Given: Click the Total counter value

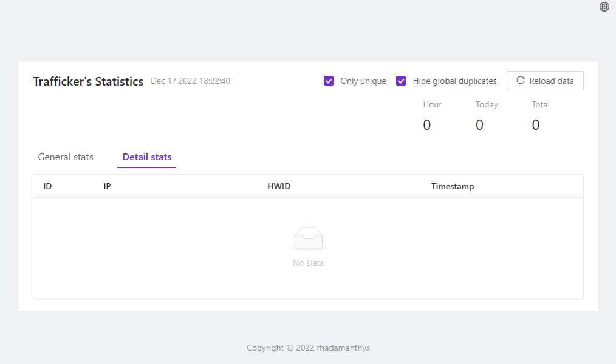Looking at the screenshot, I should point(536,125).
